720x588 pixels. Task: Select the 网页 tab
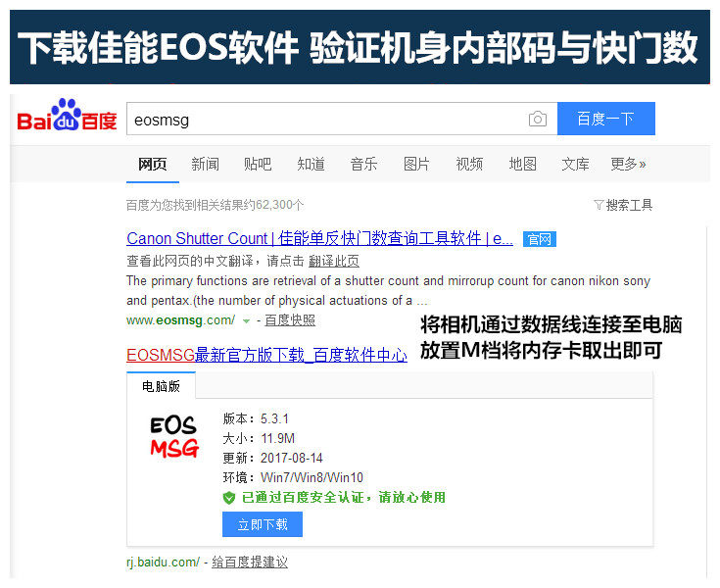pyautogui.click(x=153, y=164)
